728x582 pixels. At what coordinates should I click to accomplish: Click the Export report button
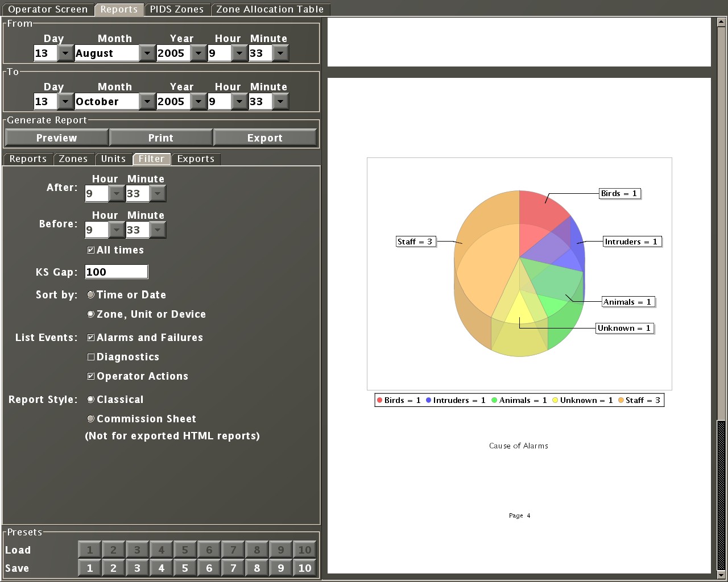tap(265, 138)
